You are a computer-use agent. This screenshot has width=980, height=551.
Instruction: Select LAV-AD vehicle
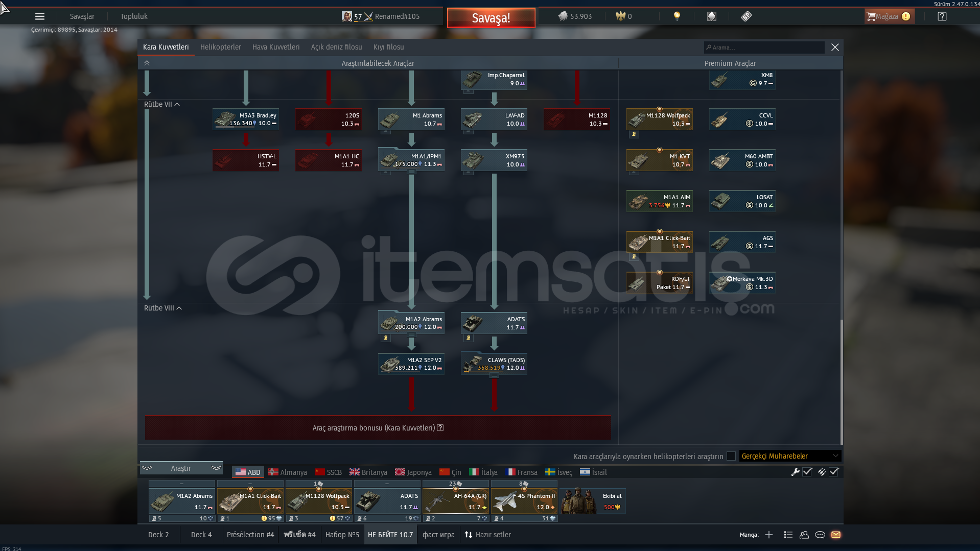pos(494,119)
